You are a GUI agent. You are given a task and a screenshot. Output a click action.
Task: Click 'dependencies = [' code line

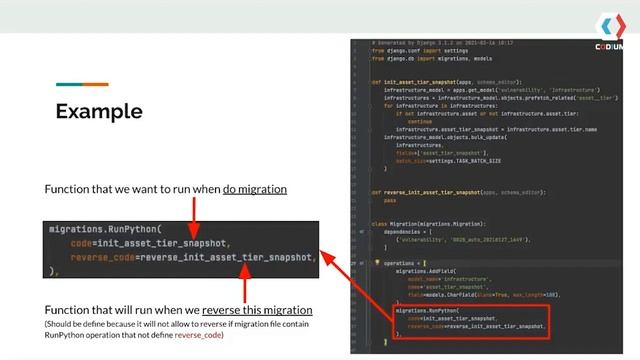(408, 232)
